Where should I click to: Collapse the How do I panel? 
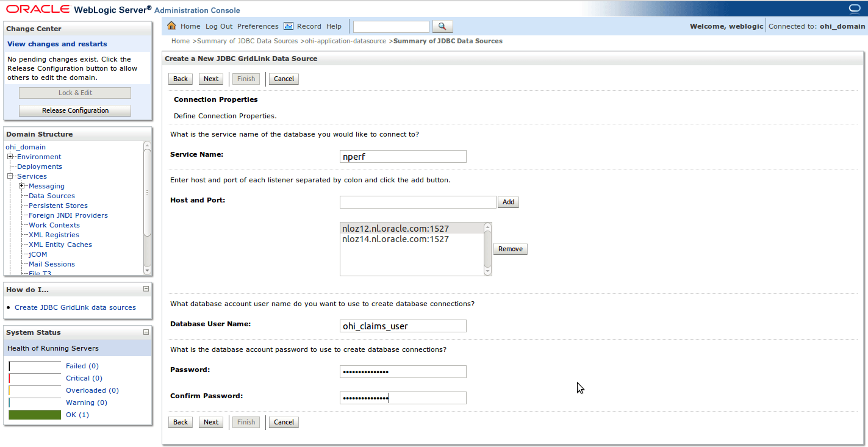click(146, 289)
